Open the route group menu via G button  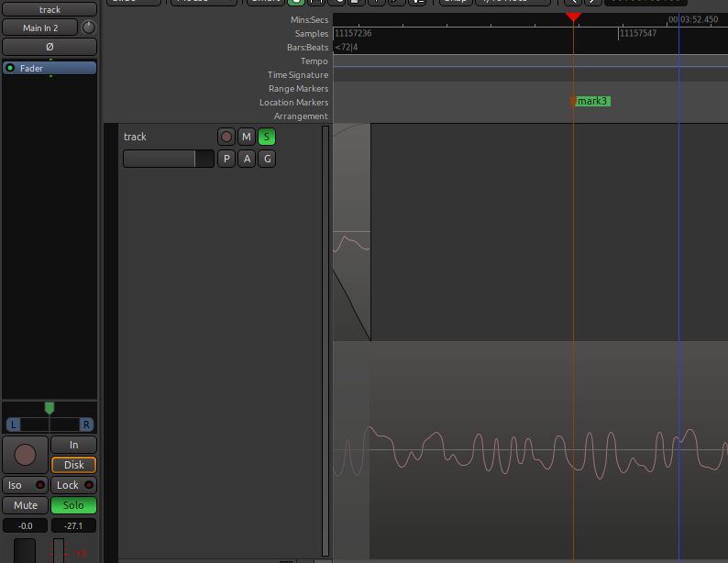click(x=266, y=160)
